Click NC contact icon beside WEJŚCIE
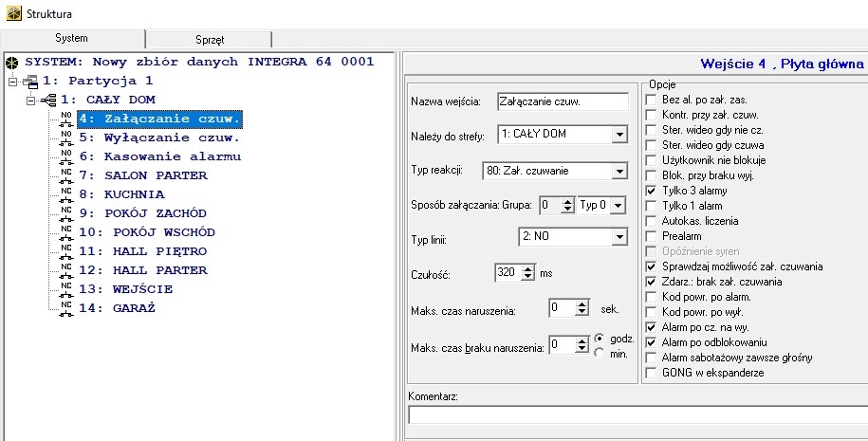The height and width of the screenshot is (441, 868). tap(66, 289)
